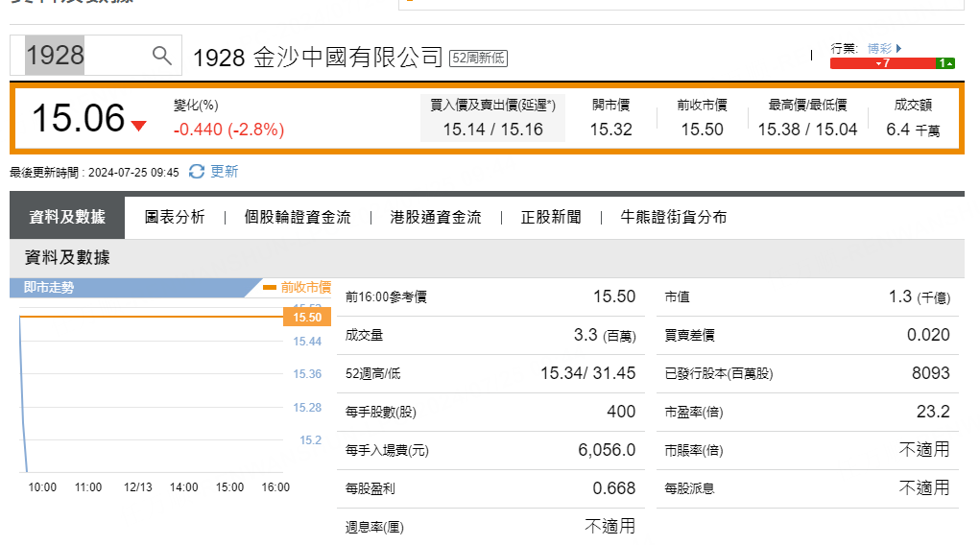Viewport: 980px width, 545px height.
Task: Click the green industry advancers bar showing 1
Action: (x=945, y=63)
